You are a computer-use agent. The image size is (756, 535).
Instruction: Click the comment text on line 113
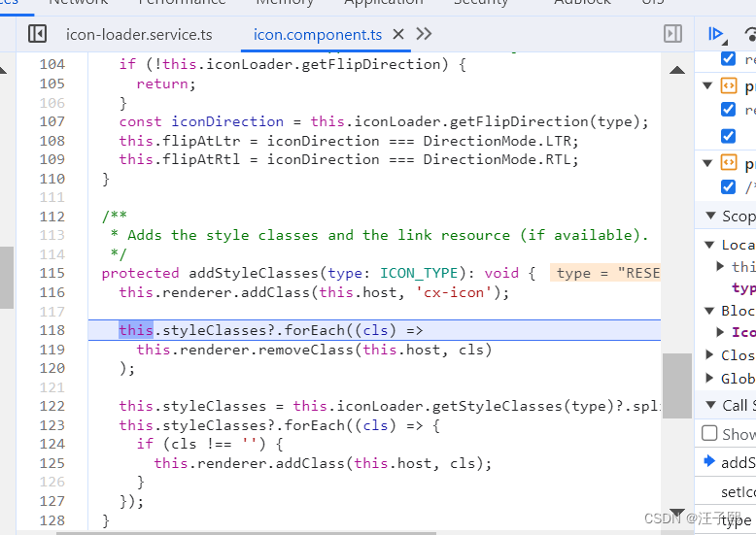click(x=379, y=235)
